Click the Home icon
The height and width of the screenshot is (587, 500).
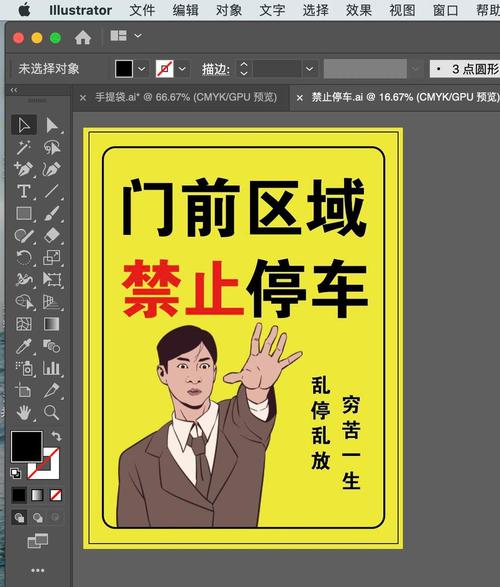tap(83, 37)
